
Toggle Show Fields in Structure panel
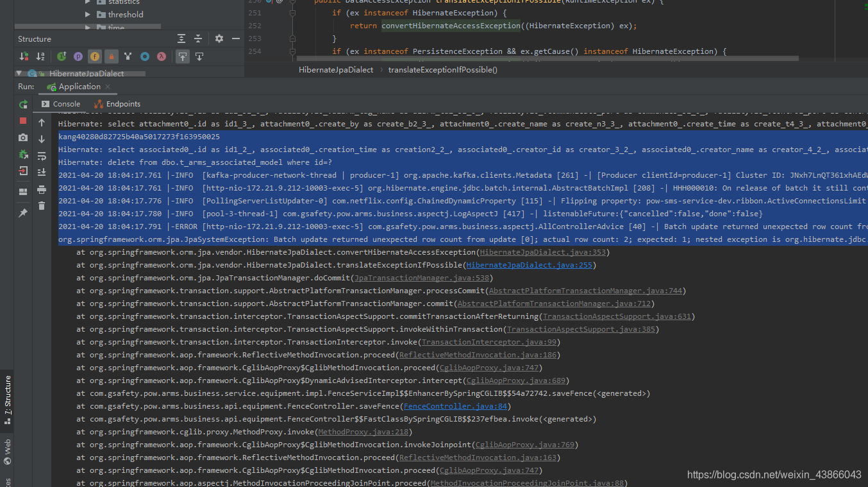[95, 56]
